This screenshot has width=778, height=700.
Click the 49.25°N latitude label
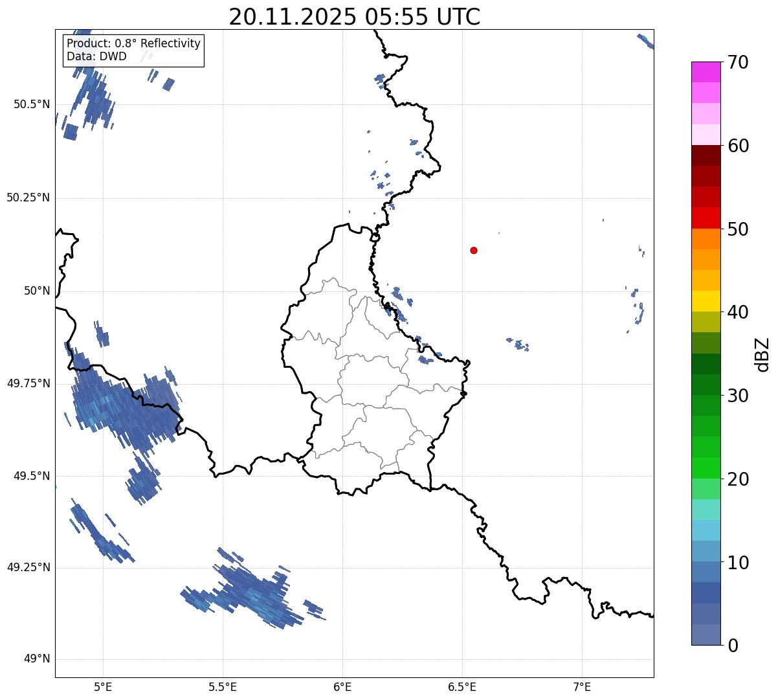point(28,568)
